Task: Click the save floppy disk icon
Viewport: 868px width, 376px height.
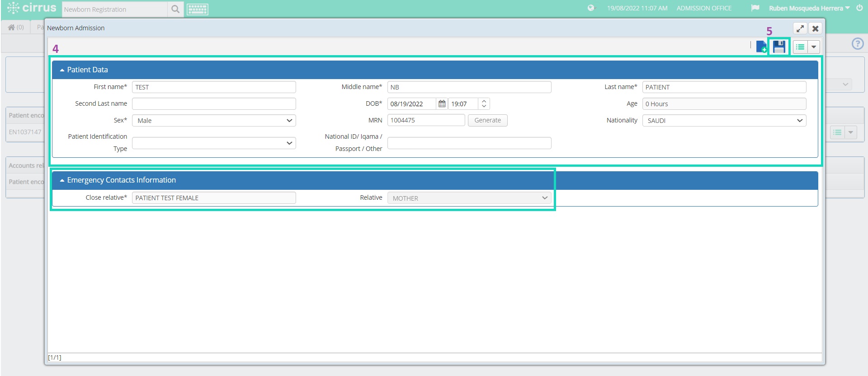Action: coord(778,47)
